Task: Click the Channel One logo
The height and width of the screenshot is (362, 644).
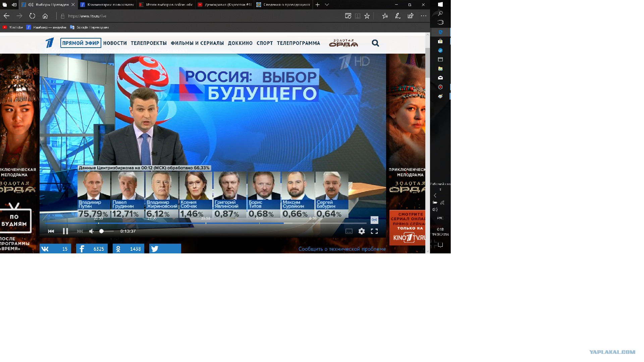Action: click(50, 43)
